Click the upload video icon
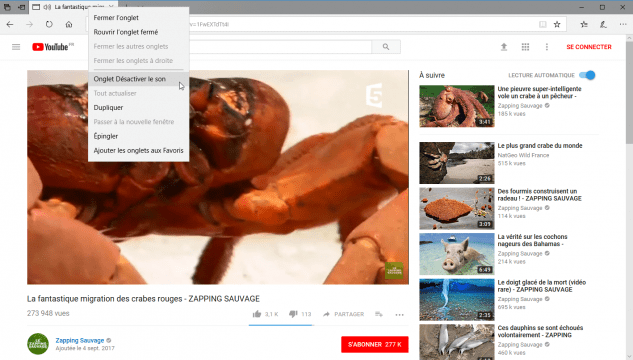 pos(504,47)
